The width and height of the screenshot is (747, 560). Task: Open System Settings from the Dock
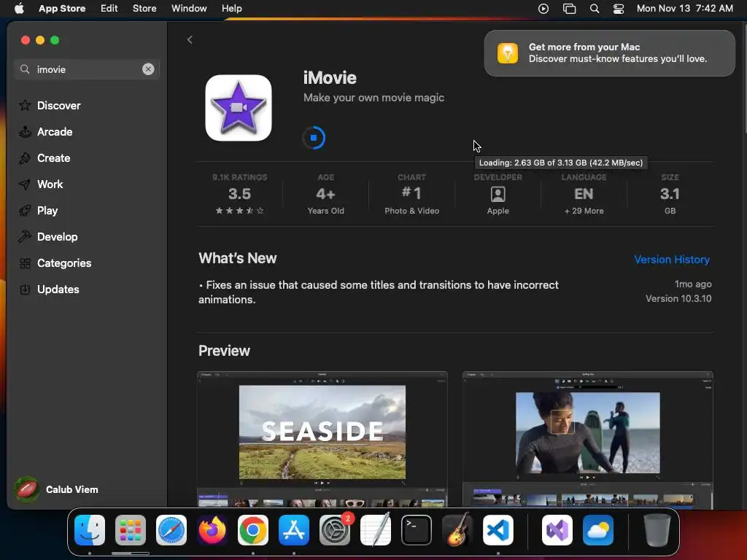point(334,530)
